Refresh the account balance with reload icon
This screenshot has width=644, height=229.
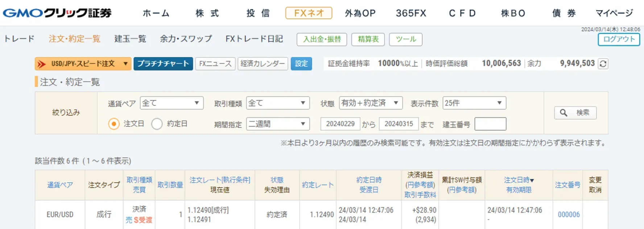coord(603,64)
